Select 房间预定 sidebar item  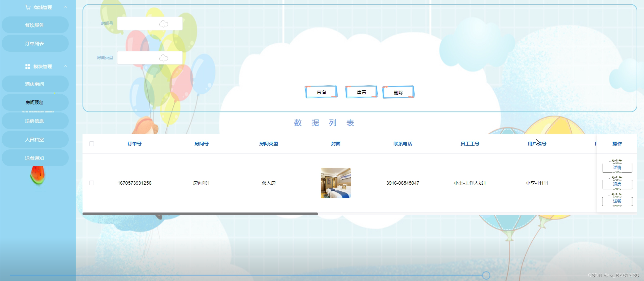click(35, 102)
